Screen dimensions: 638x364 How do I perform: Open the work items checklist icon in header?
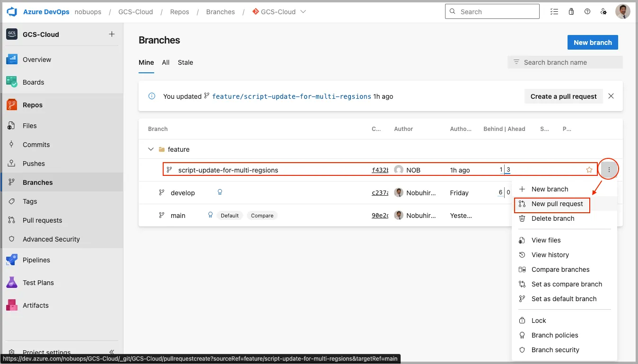tap(554, 12)
